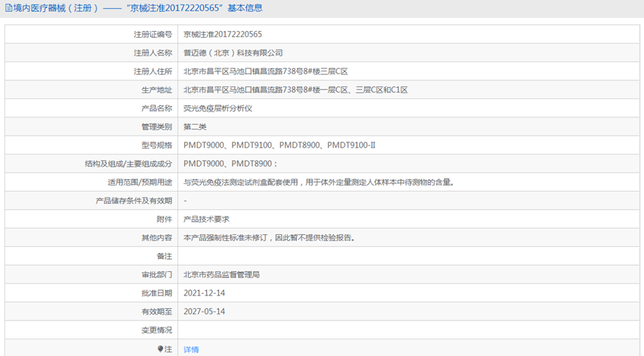The height and width of the screenshot is (356, 644).
Task: Click the 管理类别 label
Action: tap(157, 127)
